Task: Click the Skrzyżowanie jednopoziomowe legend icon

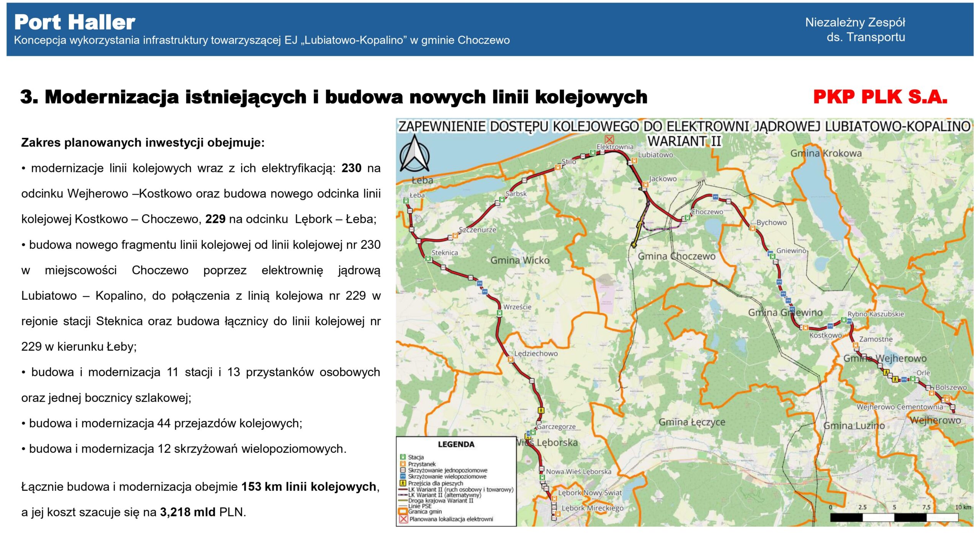Action: pos(403,470)
